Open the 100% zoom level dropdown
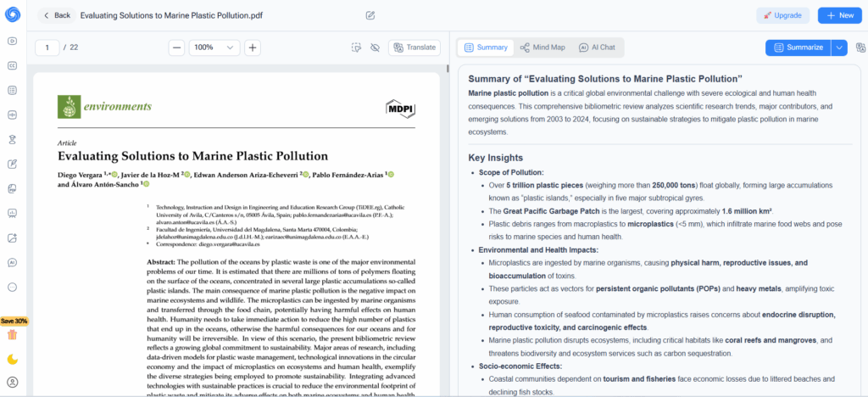Screen dimensions: 868x397 (214, 48)
